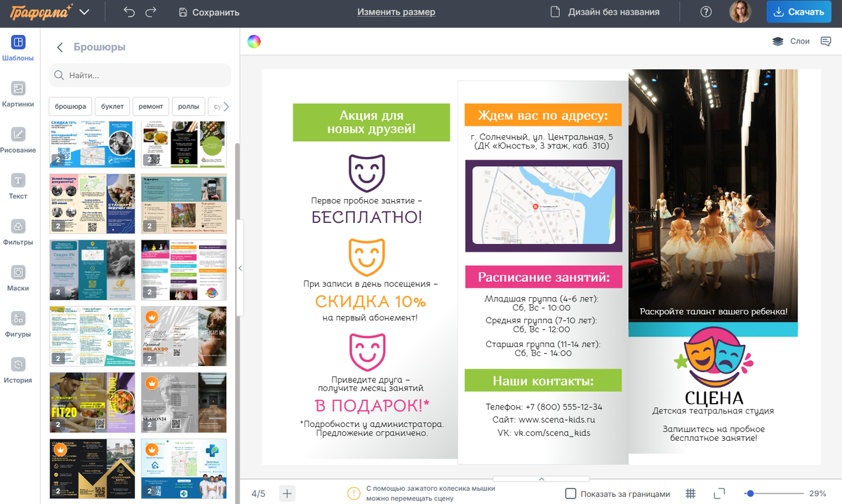Select the RELAX20 gray brochure template
This screenshot has height=504, width=842.
coord(184,336)
